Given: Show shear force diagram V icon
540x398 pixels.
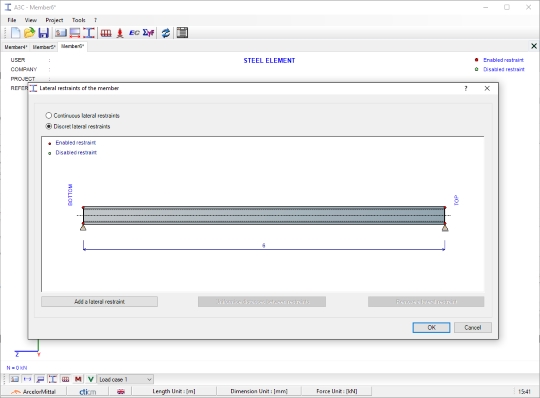Looking at the screenshot, I should [x=90, y=379].
